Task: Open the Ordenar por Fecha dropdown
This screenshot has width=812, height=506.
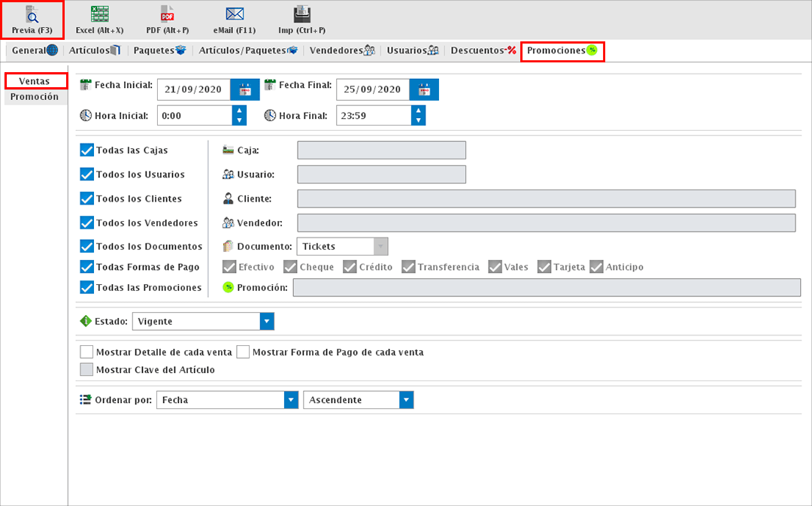Action: 291,400
